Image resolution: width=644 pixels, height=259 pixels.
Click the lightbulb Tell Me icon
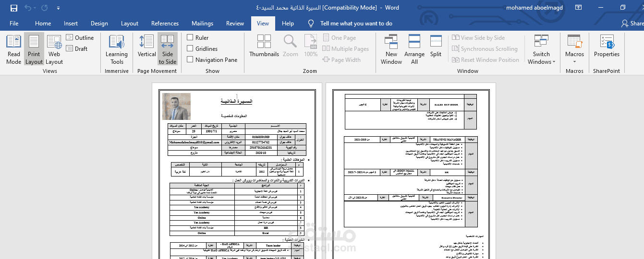pos(311,24)
